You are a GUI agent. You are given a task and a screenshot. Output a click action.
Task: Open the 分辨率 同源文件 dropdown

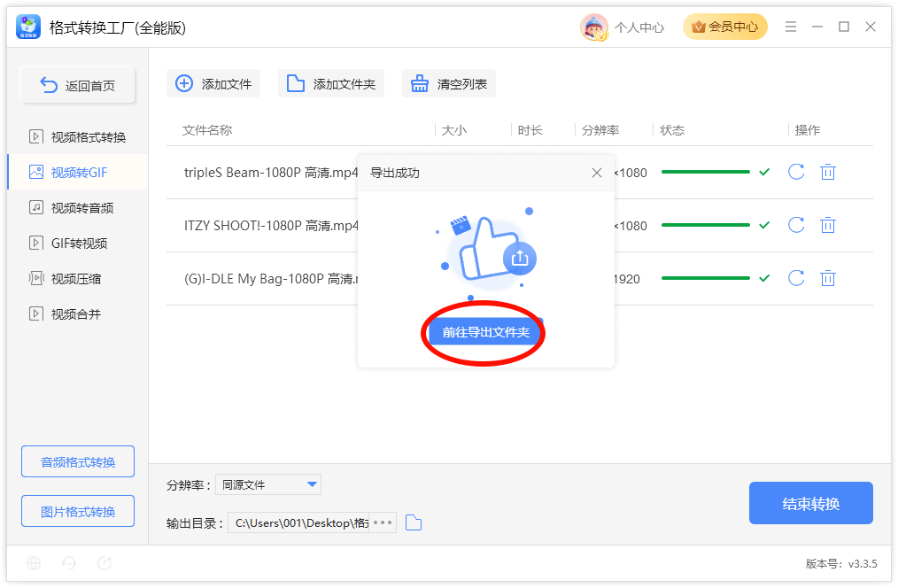click(268, 485)
